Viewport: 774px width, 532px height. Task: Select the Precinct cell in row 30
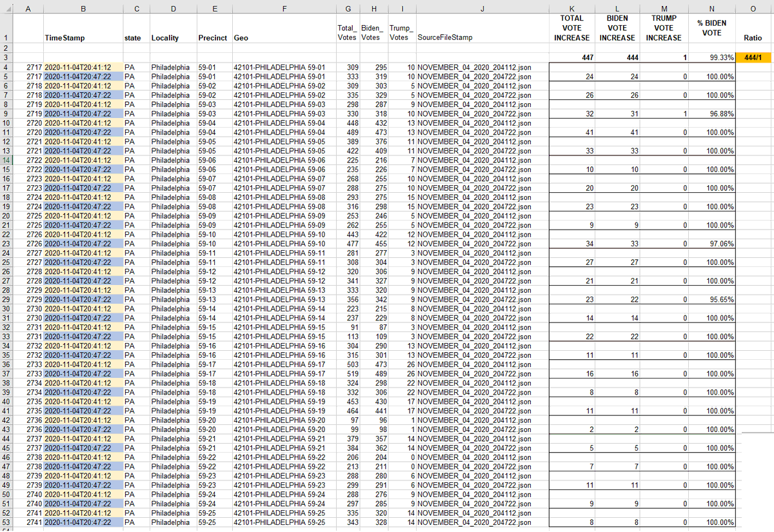pos(214,308)
